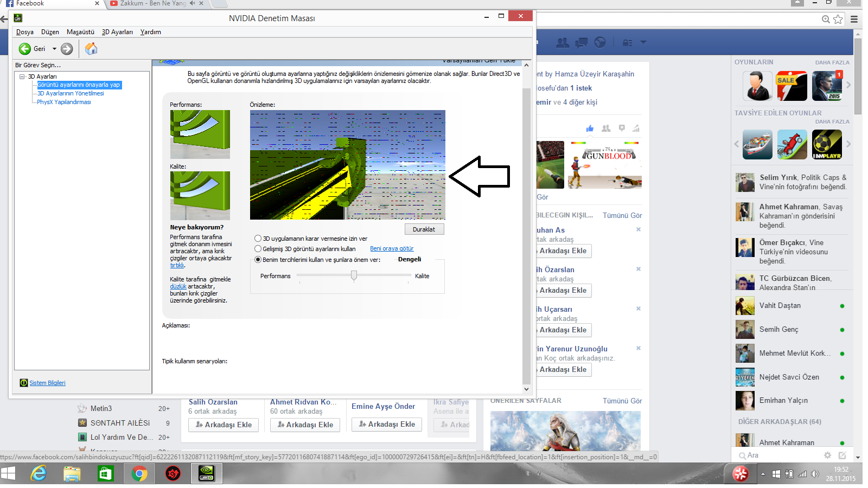Click the Performans-Kalite slider handle
This screenshot has height=488, width=868.
[354, 275]
